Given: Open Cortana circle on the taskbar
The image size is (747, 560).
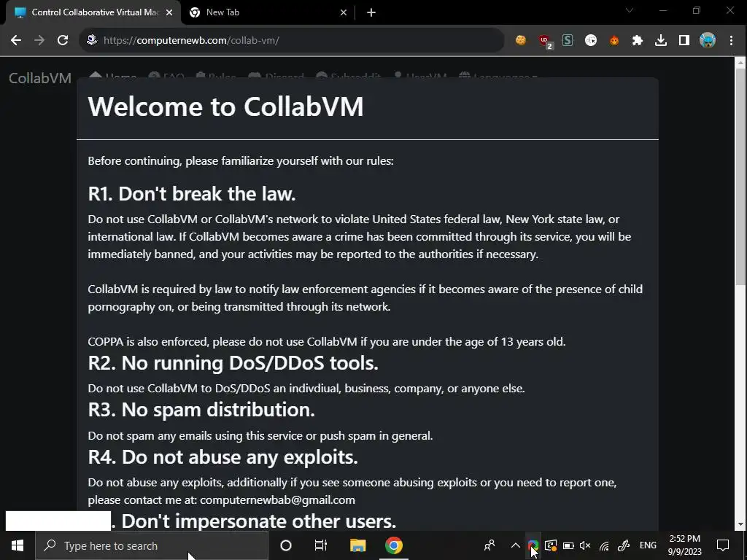Looking at the screenshot, I should 285,545.
